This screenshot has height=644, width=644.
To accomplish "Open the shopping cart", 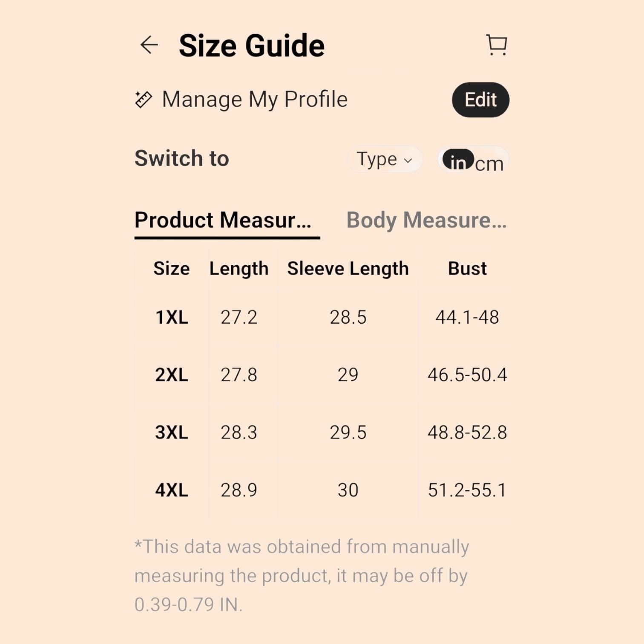I will coord(497,45).
